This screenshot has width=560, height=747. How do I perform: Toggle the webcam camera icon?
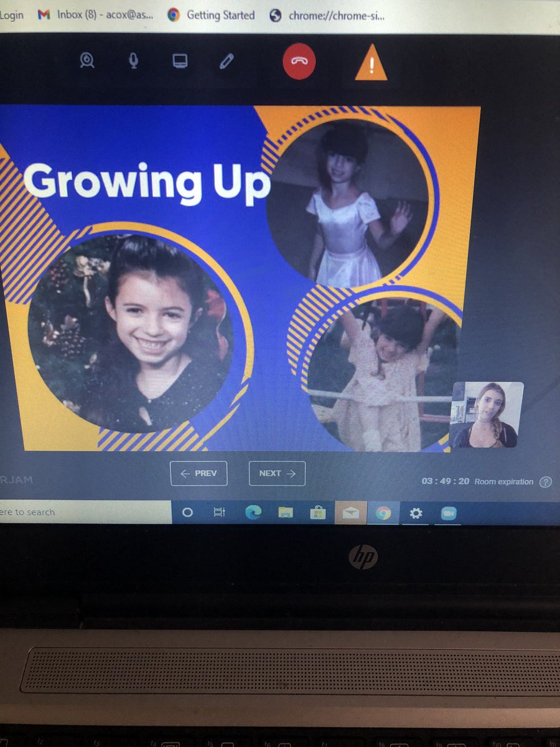(87, 62)
